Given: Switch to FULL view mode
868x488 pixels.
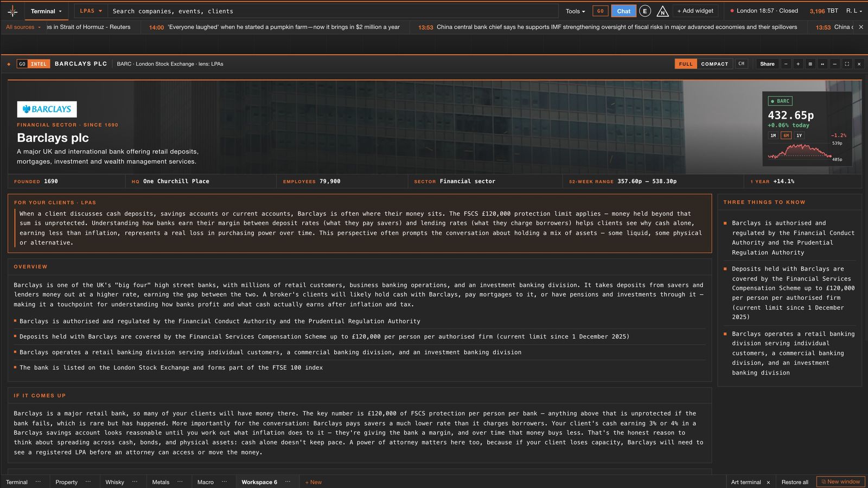Looking at the screenshot, I should coord(686,64).
